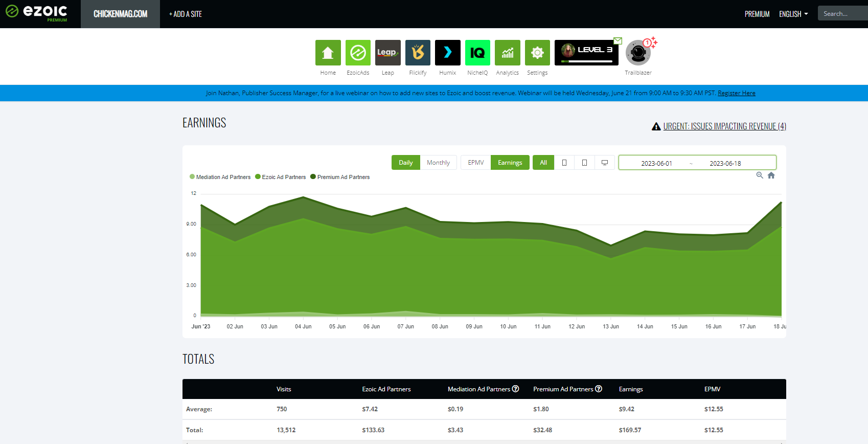868x444 pixels.
Task: Click in the Search input field
Action: [843, 13]
